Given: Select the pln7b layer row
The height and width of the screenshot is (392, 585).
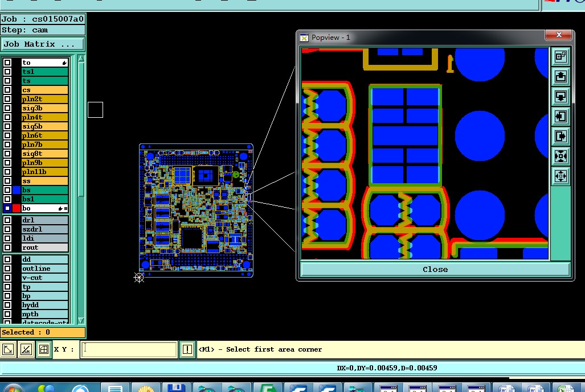Looking at the screenshot, I should pyautogui.click(x=45, y=144).
